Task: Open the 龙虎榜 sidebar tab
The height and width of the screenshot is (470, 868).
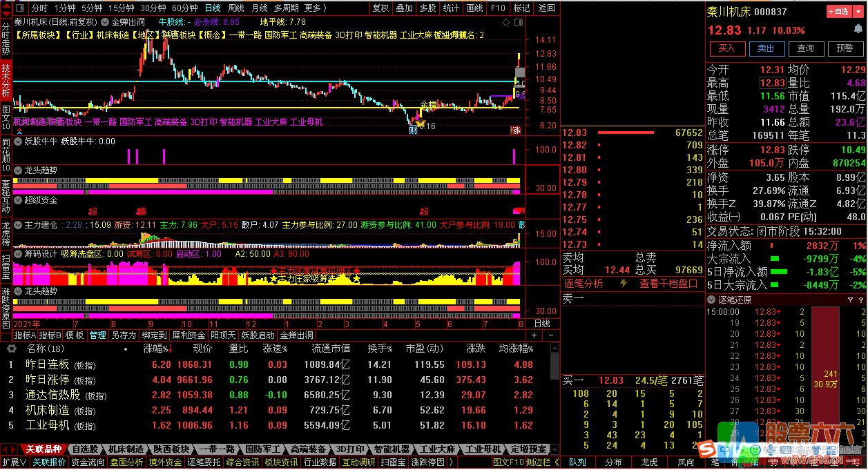Action: [x=6, y=233]
